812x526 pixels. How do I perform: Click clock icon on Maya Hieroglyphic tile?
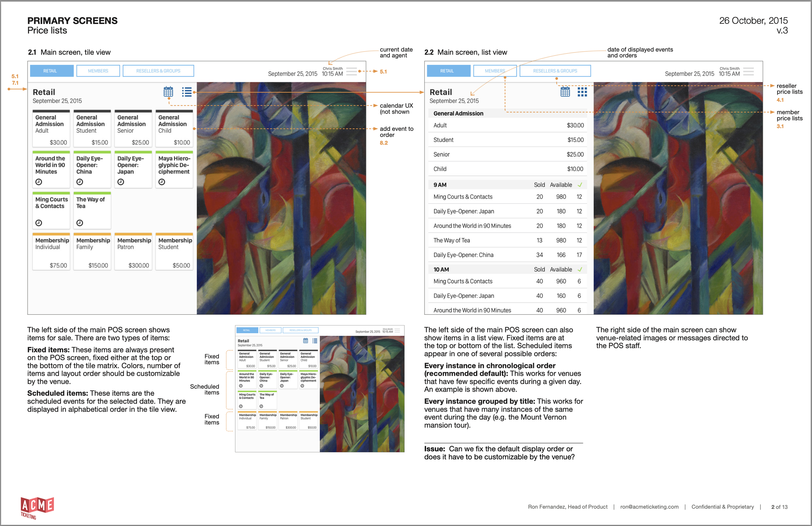coord(162,182)
